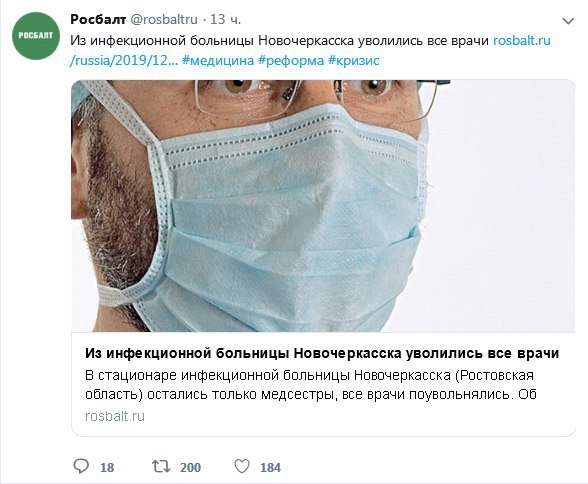This screenshot has height=484, width=588.
Task: Click the 13 ч. timestamp
Action: point(225,19)
